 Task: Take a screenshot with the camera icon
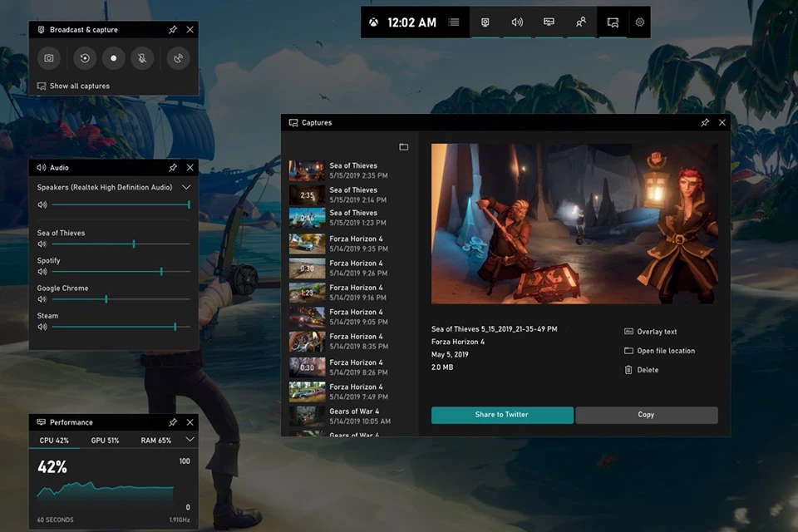coord(49,58)
